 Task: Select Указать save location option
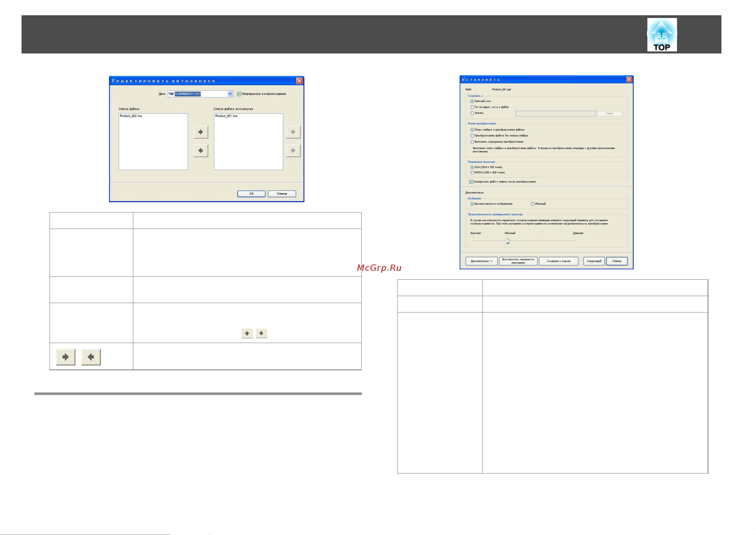(472, 113)
